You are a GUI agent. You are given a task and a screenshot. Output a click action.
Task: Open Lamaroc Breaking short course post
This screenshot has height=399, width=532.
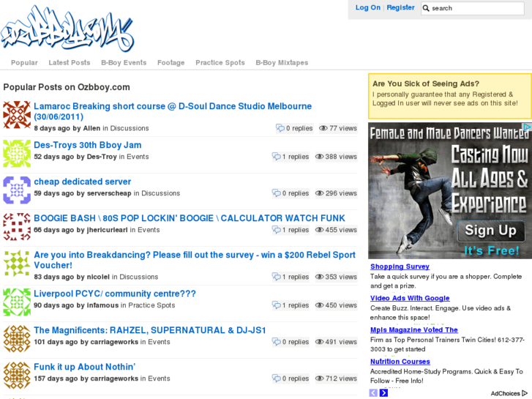[x=173, y=111]
